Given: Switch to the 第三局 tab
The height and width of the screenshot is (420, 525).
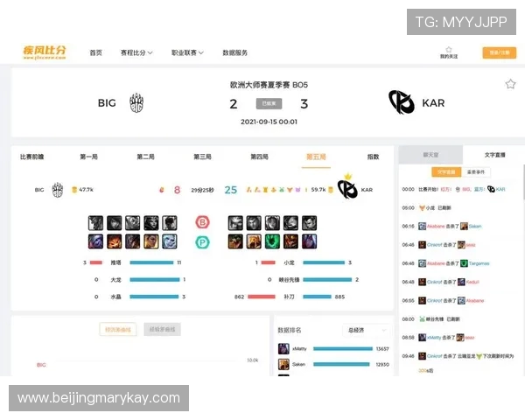Looking at the screenshot, I should tap(203, 157).
